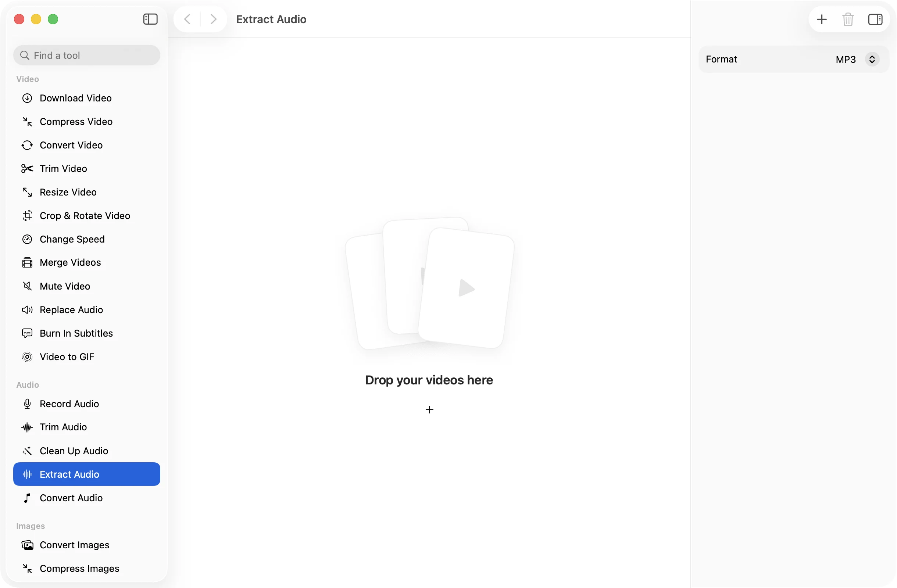
Task: Click the Find a tool search field
Action: coord(87,55)
